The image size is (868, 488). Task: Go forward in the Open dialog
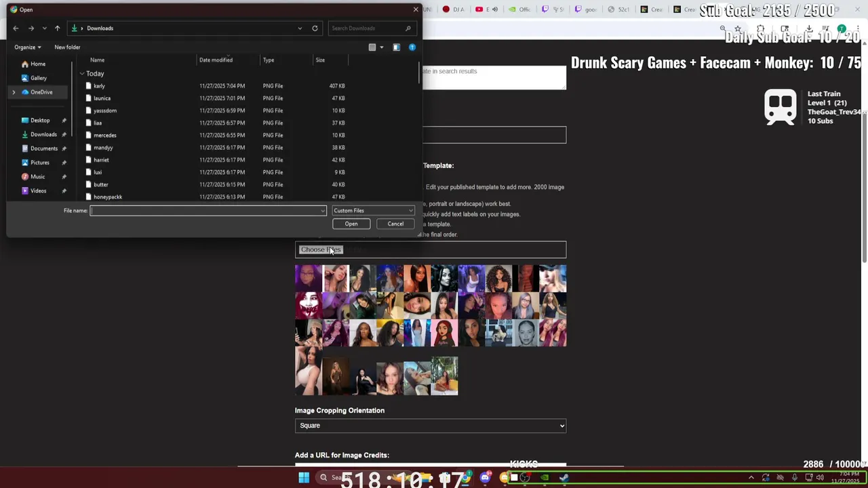click(31, 28)
